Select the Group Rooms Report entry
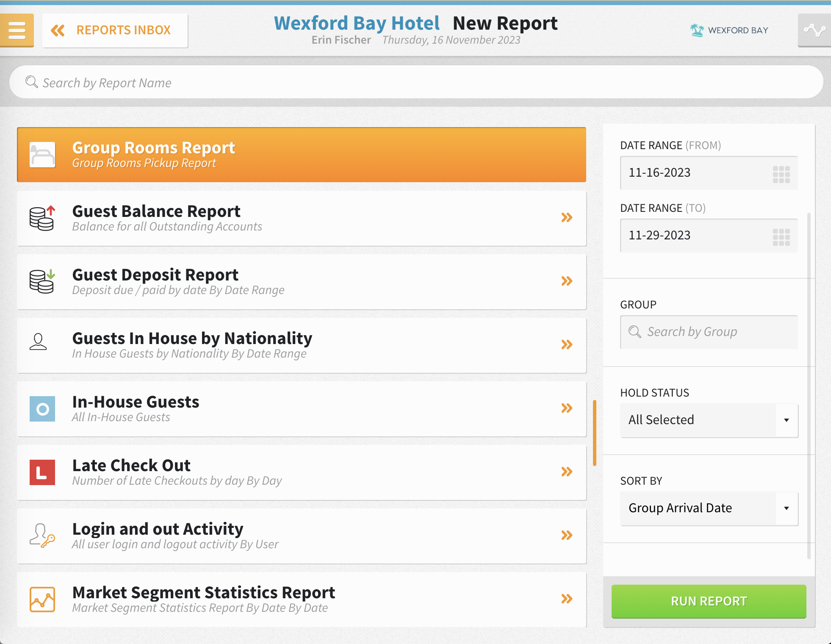Screen dimensions: 831x644 301,155
